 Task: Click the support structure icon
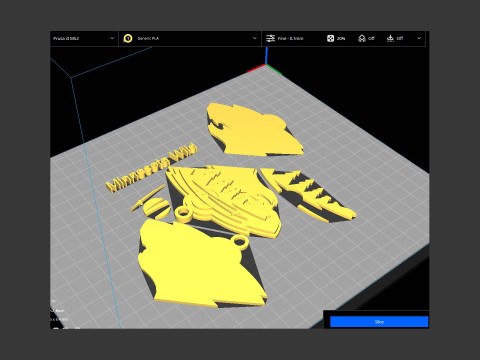(362, 38)
